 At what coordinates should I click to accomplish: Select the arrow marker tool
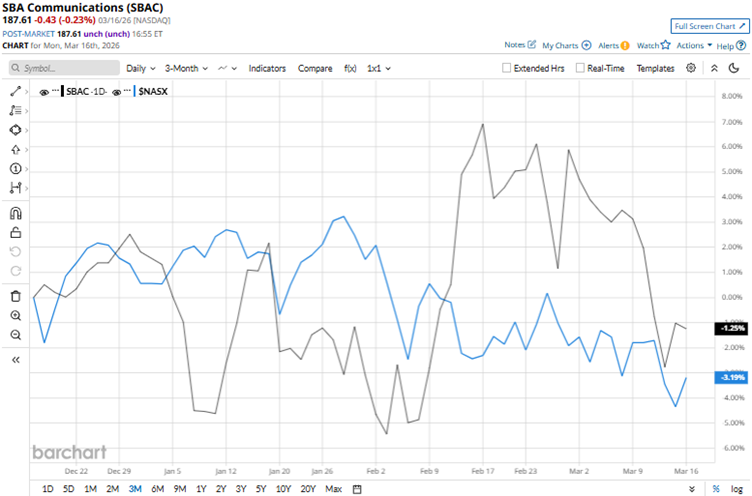tap(15, 150)
